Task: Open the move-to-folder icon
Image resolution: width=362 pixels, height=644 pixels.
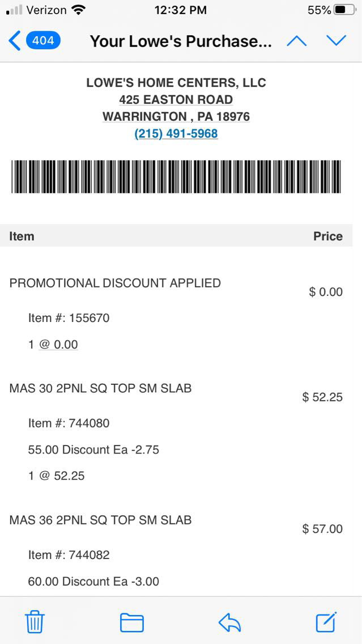Action: pos(131,622)
